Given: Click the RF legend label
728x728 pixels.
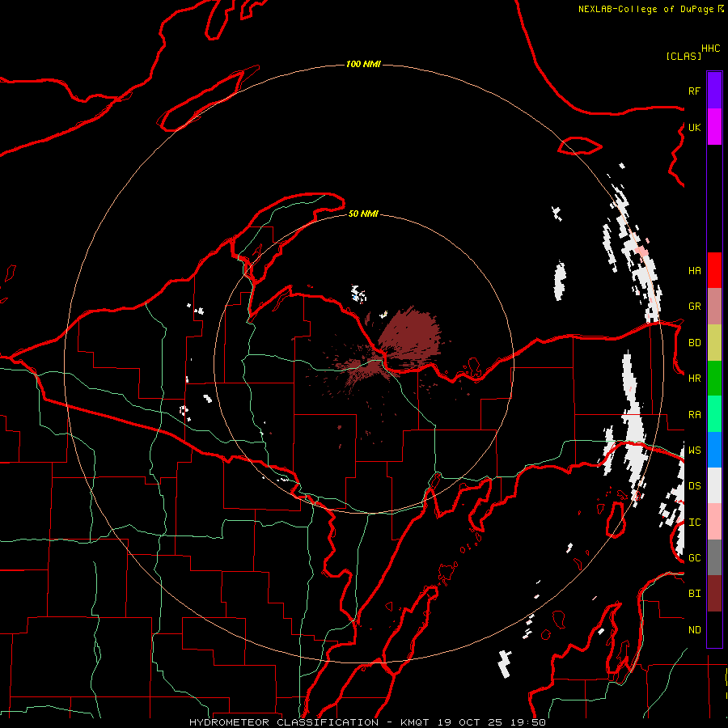Looking at the screenshot, I should click(x=694, y=91).
